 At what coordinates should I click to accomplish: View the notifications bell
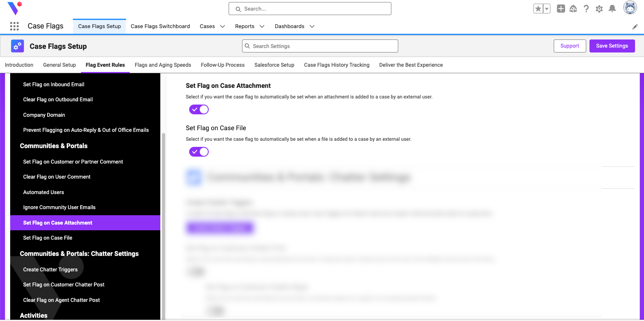(612, 9)
